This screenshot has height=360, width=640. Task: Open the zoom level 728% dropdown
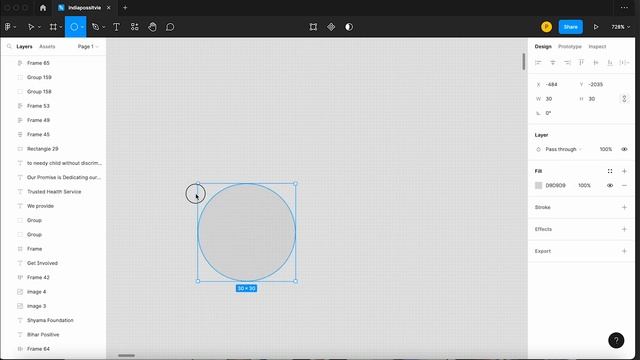[620, 27]
